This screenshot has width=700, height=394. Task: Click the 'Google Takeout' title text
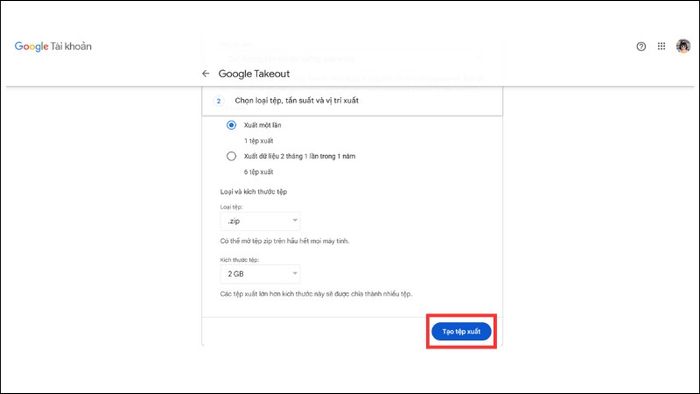[254, 74]
